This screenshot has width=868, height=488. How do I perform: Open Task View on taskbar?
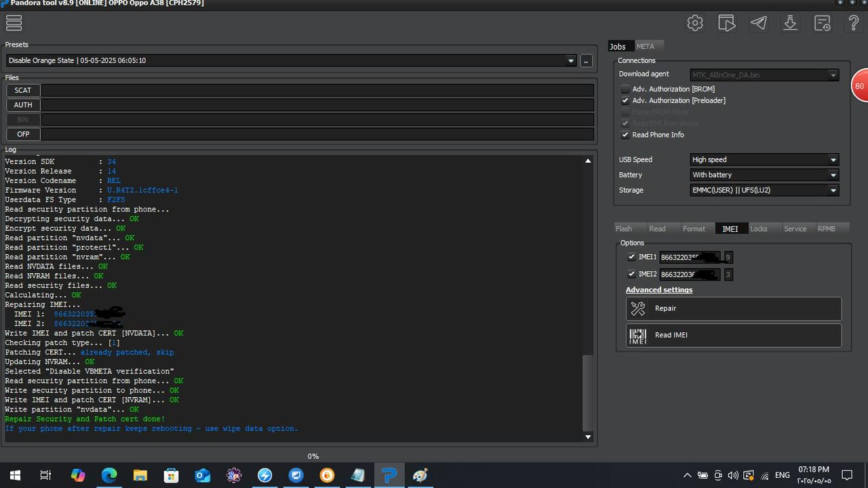click(x=45, y=475)
